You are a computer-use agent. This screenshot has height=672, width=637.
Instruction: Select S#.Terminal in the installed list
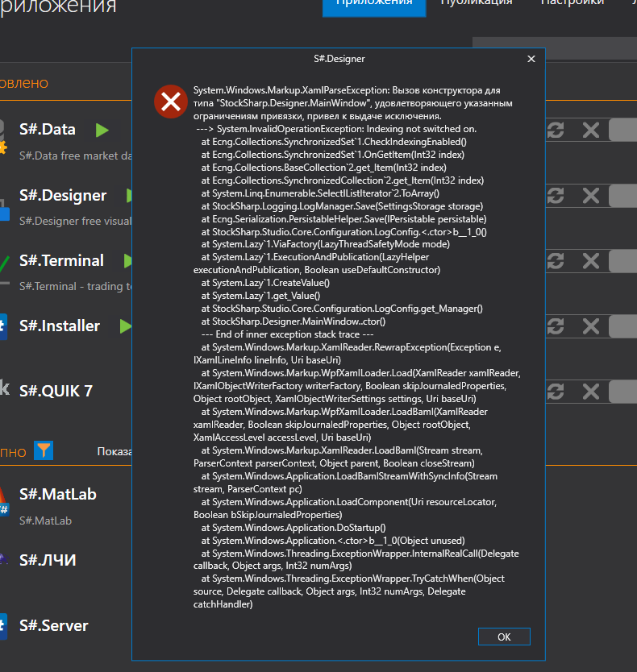point(62,260)
